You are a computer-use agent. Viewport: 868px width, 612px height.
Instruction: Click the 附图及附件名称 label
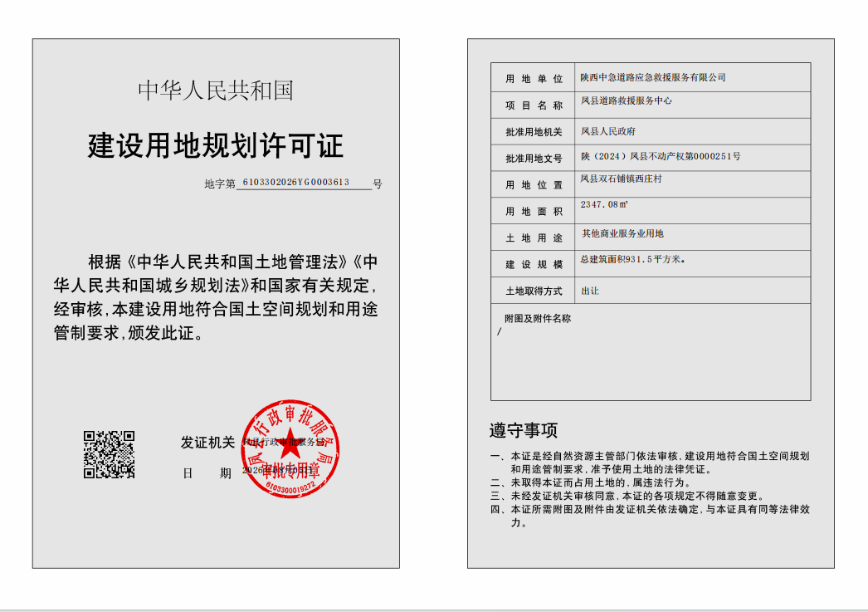tap(537, 319)
